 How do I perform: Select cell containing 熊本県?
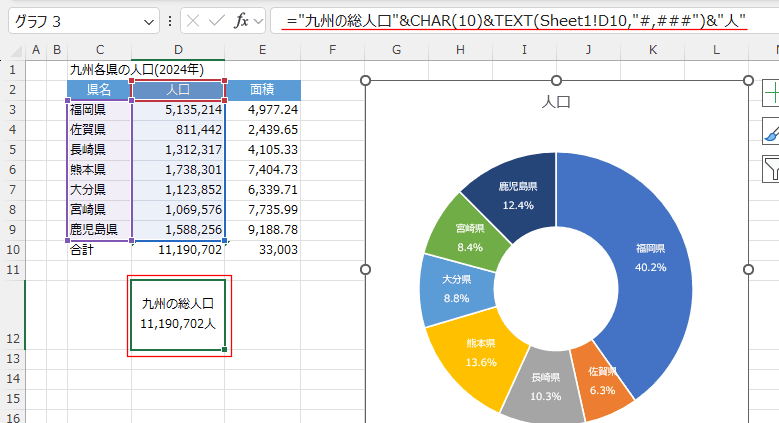(x=99, y=169)
